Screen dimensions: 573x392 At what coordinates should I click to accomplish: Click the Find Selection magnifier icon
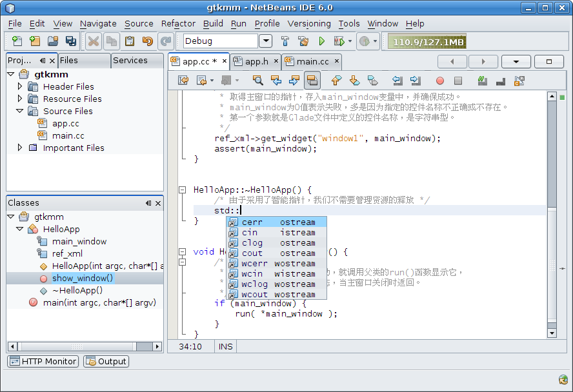[257, 81]
